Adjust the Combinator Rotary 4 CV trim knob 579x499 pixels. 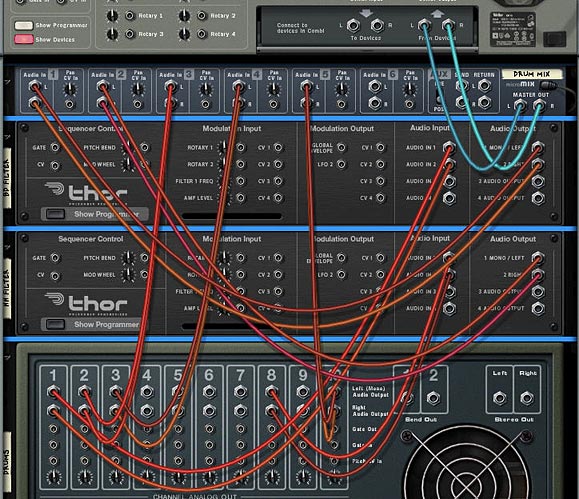[184, 34]
